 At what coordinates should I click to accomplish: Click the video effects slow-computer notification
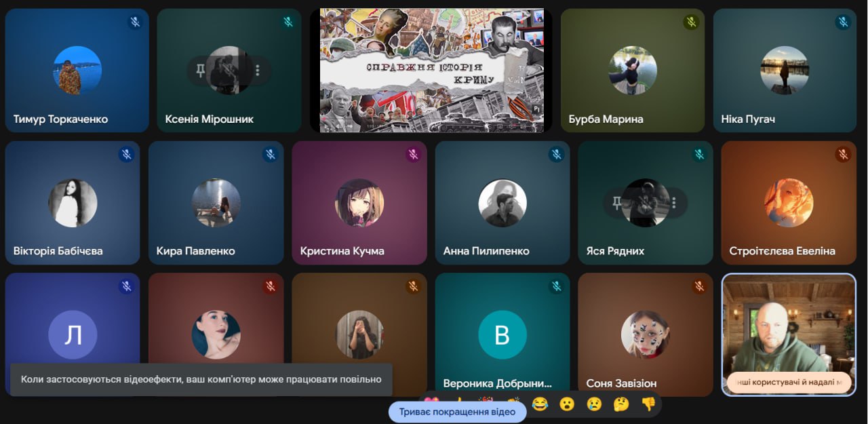tap(201, 379)
